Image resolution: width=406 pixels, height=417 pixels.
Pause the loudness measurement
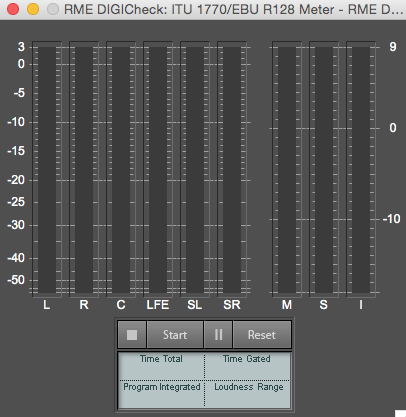coord(218,335)
